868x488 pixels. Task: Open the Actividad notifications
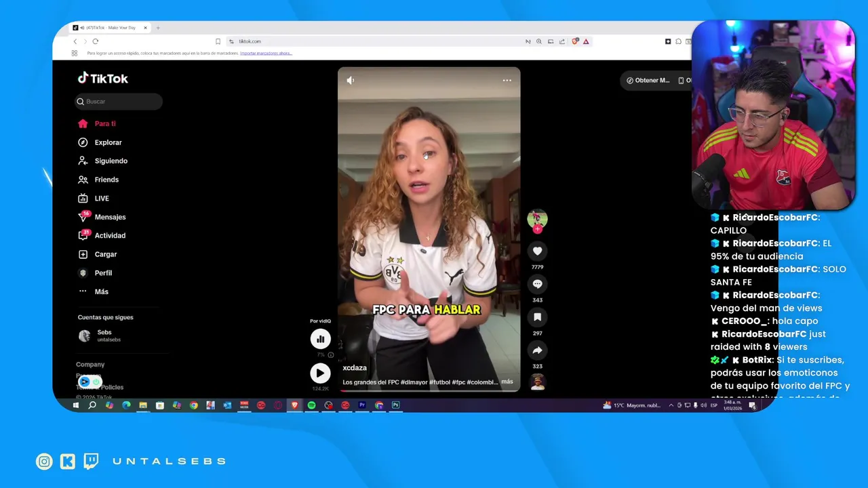click(102, 236)
